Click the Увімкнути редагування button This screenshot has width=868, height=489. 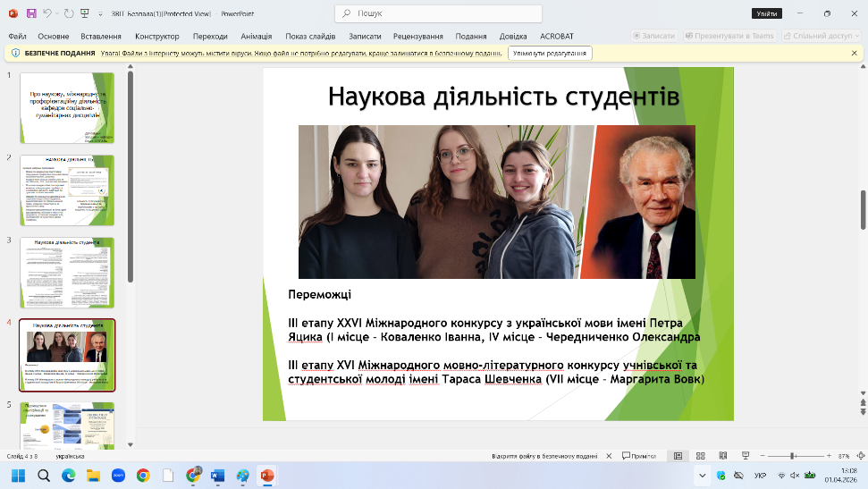(x=550, y=53)
